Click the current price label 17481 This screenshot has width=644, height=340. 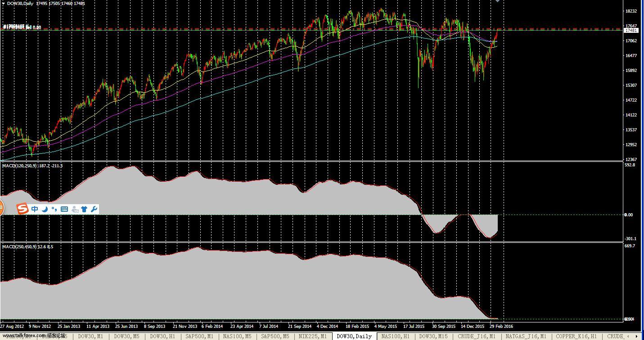click(x=631, y=30)
